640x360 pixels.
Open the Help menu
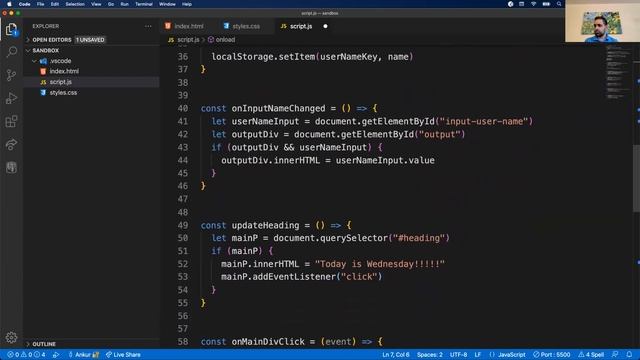[x=187, y=4]
